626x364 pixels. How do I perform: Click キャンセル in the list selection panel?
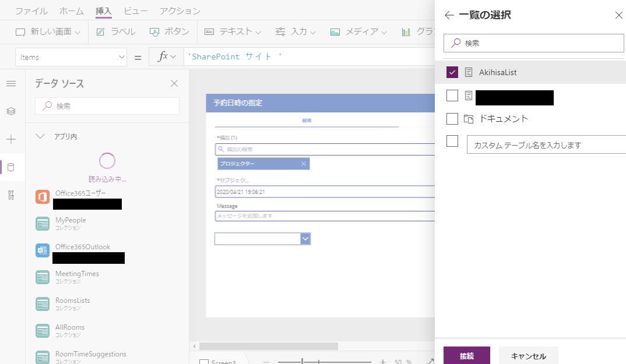click(528, 356)
